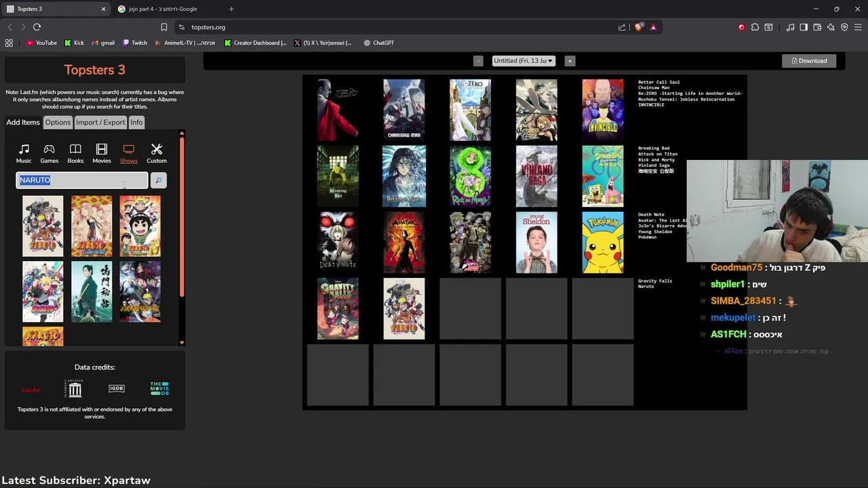Open the browser hamburger menu

click(x=858, y=27)
